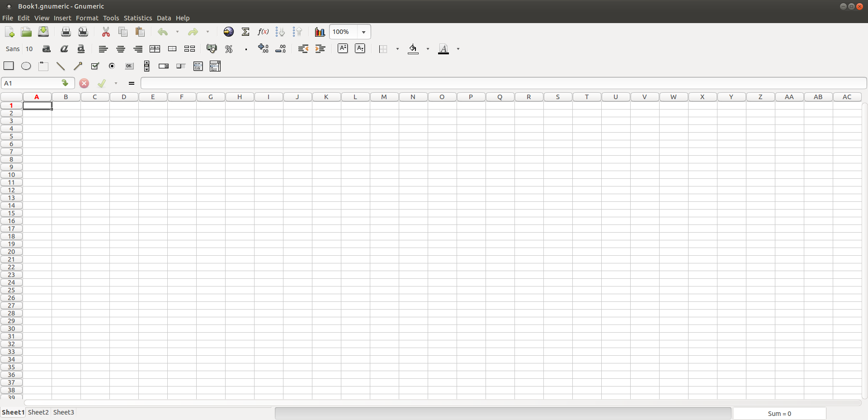Click the Merge Cells icon
Screen dimensions: 868x420
(172, 49)
